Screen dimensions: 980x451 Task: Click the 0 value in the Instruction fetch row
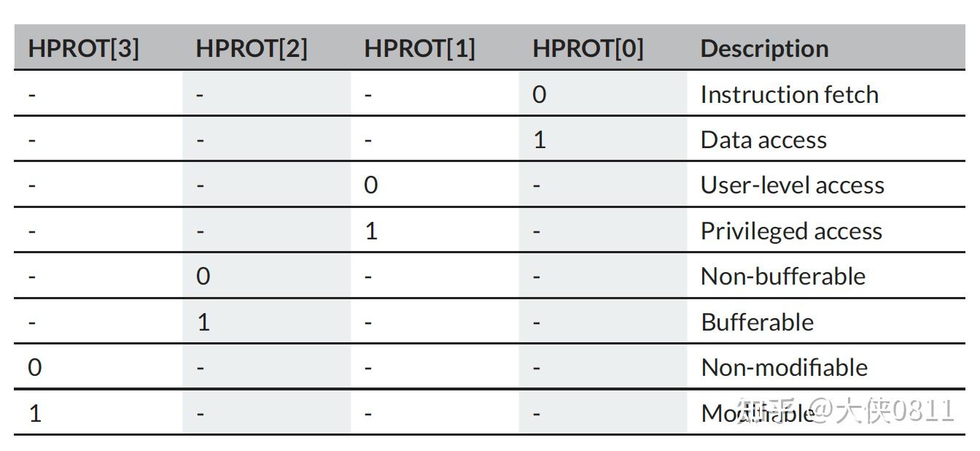coord(539,94)
